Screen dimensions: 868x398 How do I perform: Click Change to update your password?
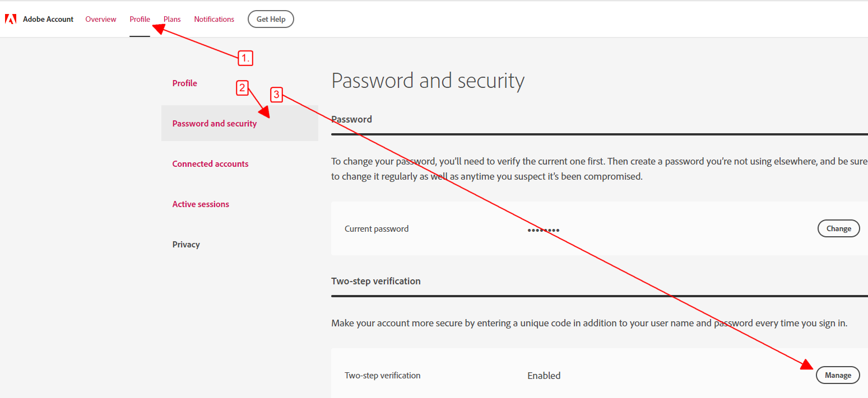[x=838, y=228]
